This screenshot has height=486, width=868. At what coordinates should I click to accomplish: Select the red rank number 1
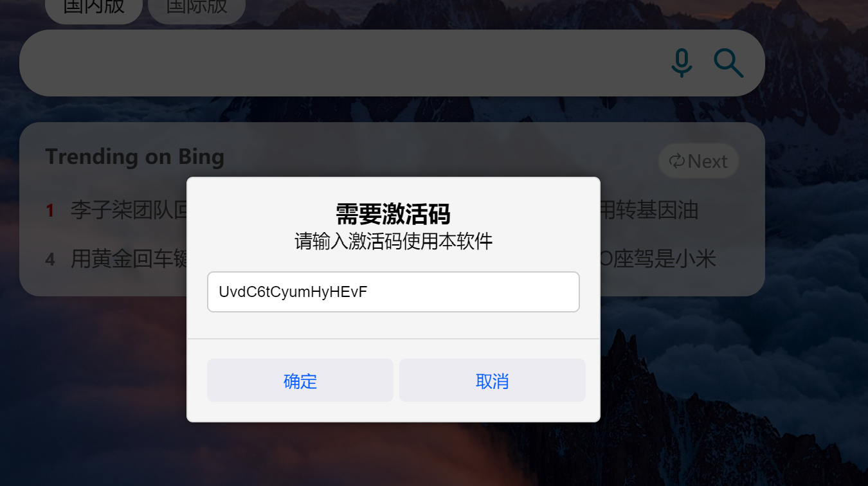pyautogui.click(x=50, y=210)
